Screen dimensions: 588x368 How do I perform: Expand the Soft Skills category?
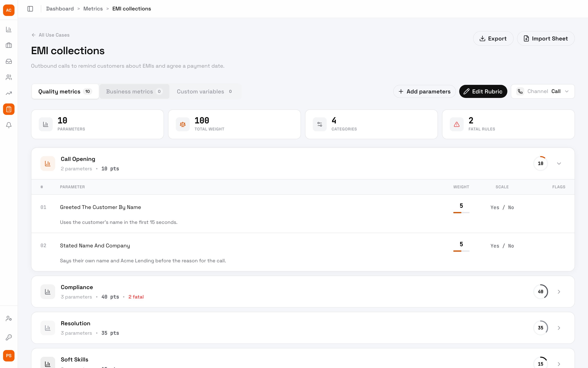pyautogui.click(x=559, y=364)
